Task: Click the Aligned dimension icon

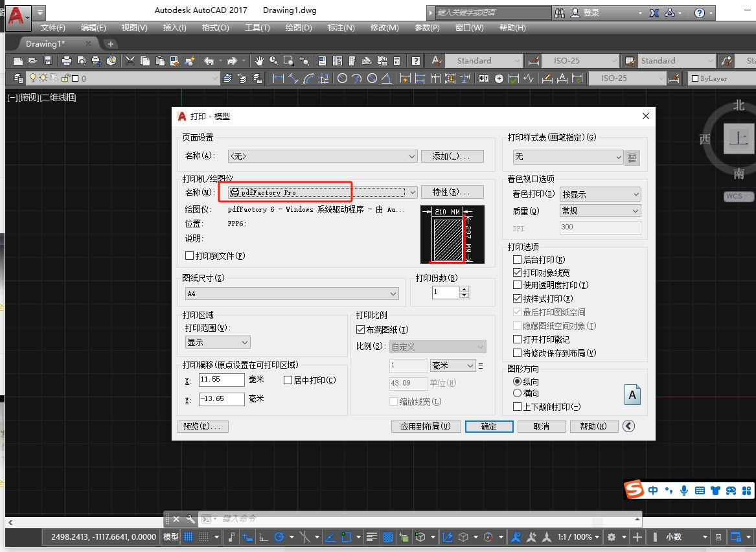Action: (x=293, y=78)
